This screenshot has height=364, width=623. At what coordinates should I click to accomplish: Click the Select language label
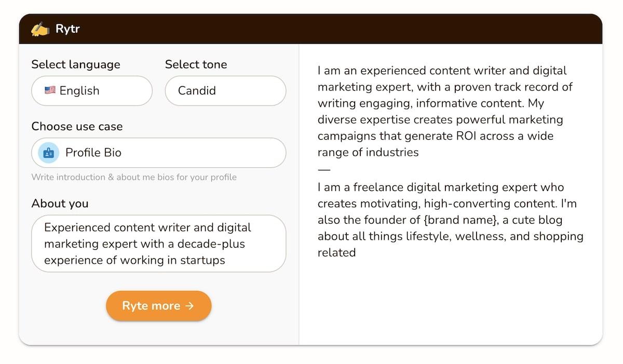(76, 64)
